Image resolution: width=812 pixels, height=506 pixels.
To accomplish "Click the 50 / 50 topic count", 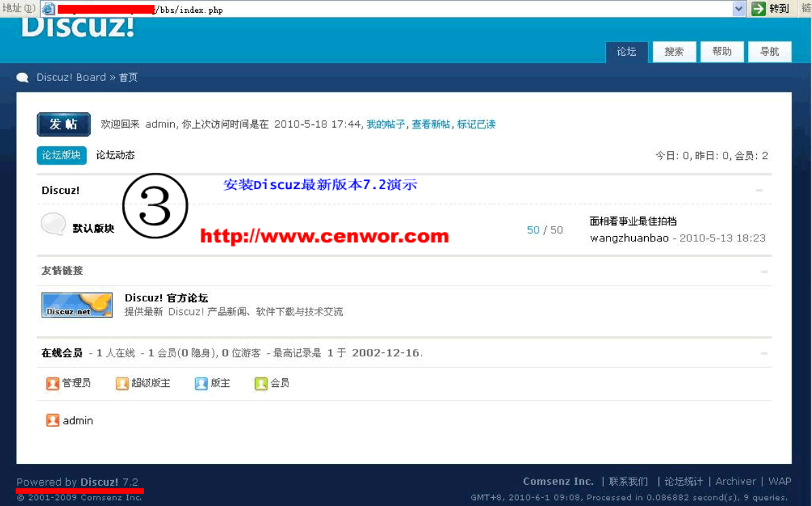I will click(x=545, y=230).
